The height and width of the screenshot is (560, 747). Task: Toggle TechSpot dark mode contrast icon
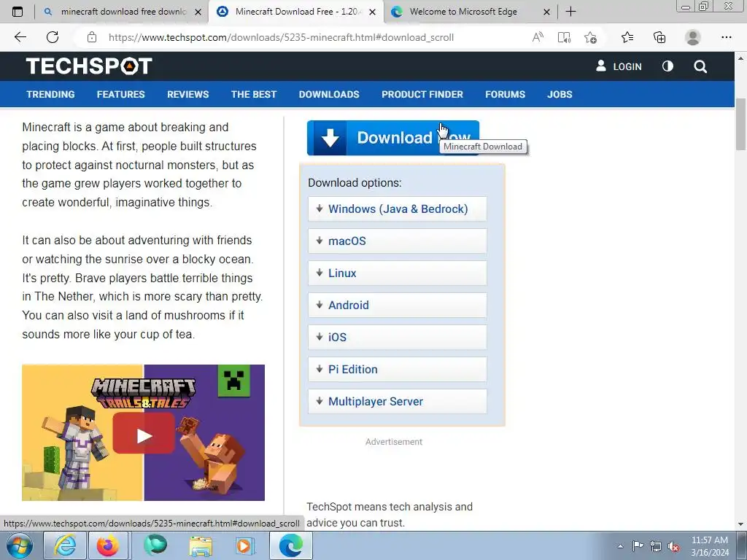pyautogui.click(x=667, y=66)
